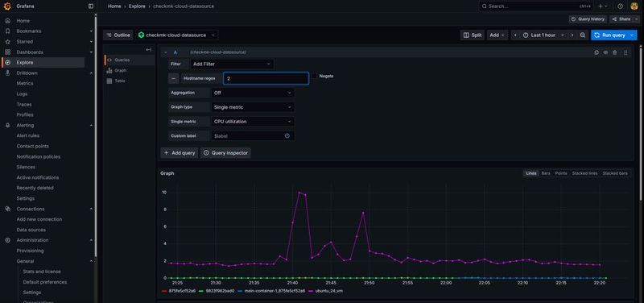Image resolution: width=644 pixels, height=303 pixels.
Task: Collapse the Drilldown section chevron
Action: coord(91,73)
